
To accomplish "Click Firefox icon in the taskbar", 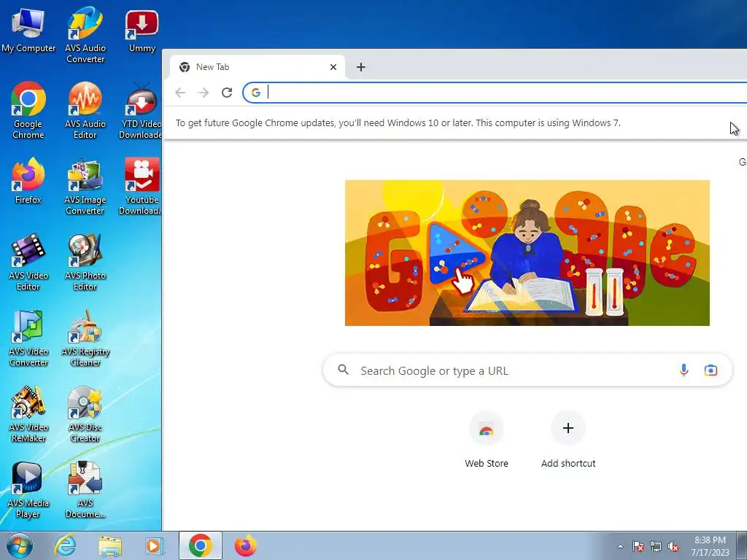I will (245, 545).
